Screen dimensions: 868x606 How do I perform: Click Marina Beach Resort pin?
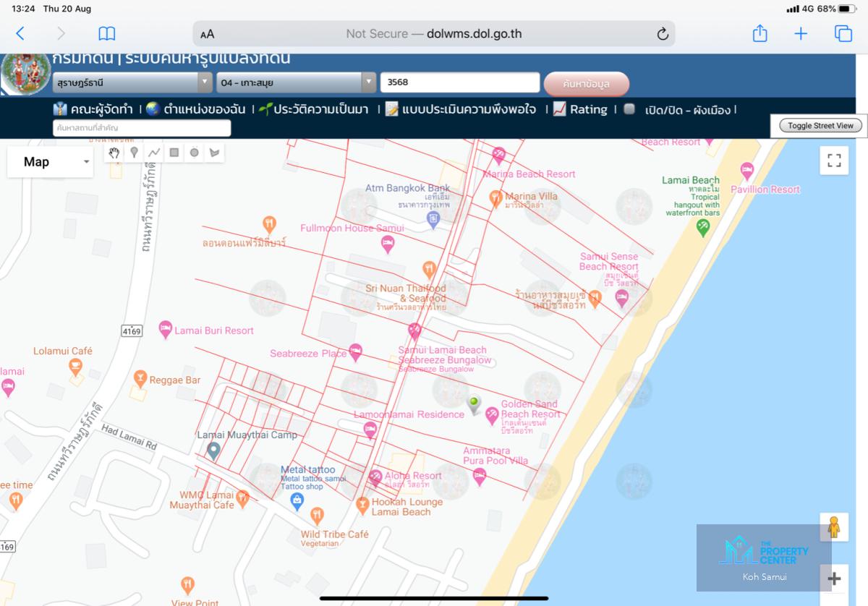(x=498, y=156)
